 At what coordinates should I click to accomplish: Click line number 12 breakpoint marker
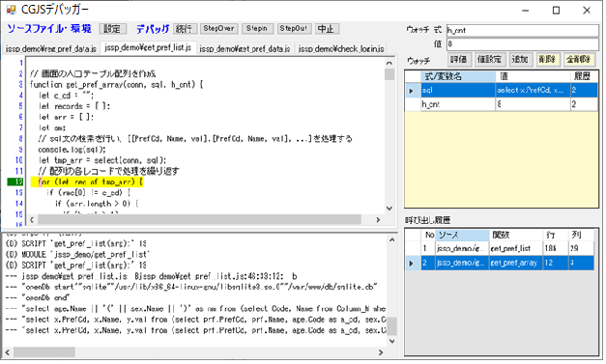pyautogui.click(x=15, y=182)
